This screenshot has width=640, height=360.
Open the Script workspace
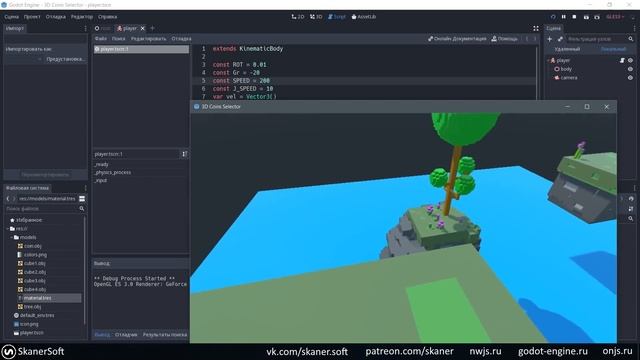pos(337,17)
